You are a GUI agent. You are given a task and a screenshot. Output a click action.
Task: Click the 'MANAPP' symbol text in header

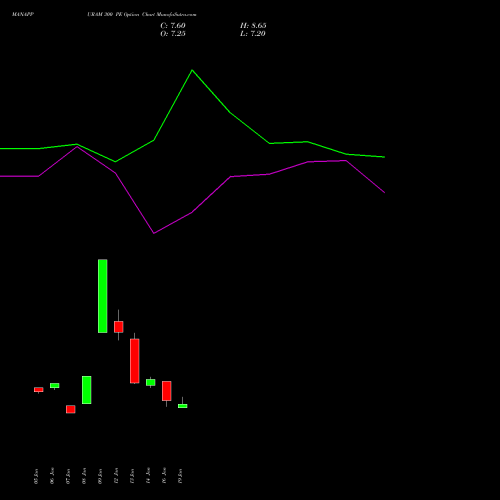click(x=23, y=15)
